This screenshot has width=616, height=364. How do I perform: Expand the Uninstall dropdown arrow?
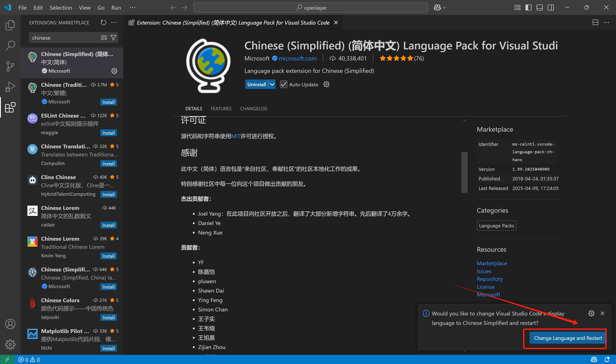pyautogui.click(x=272, y=84)
